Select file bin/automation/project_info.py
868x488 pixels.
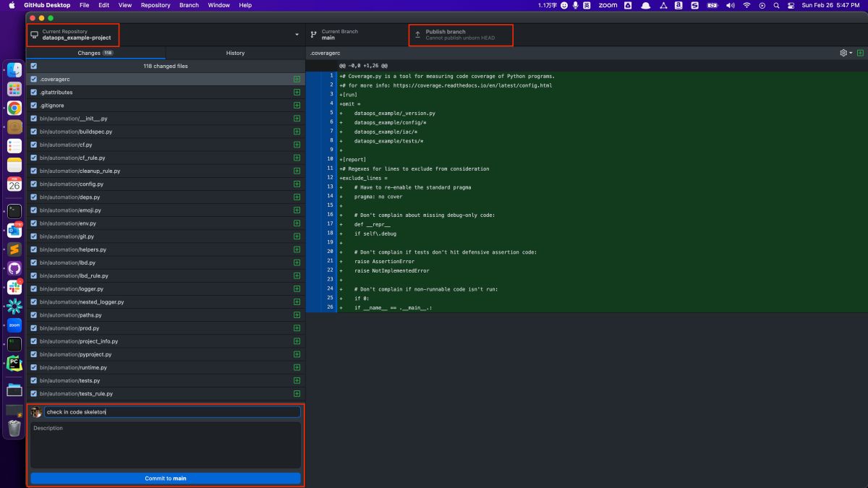pyautogui.click(x=165, y=341)
